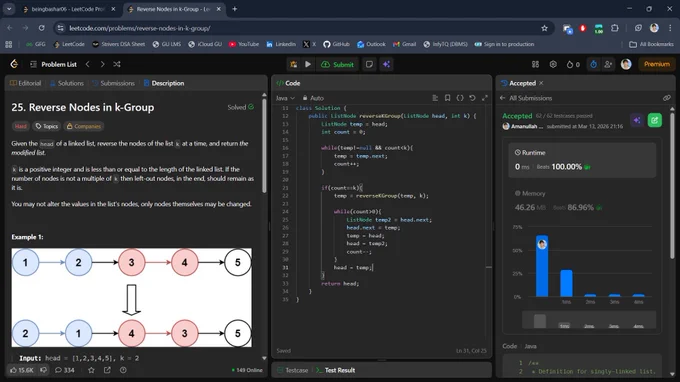The height and width of the screenshot is (382, 680).
Task: Open the notes icon beside Submit
Action: click(x=369, y=64)
